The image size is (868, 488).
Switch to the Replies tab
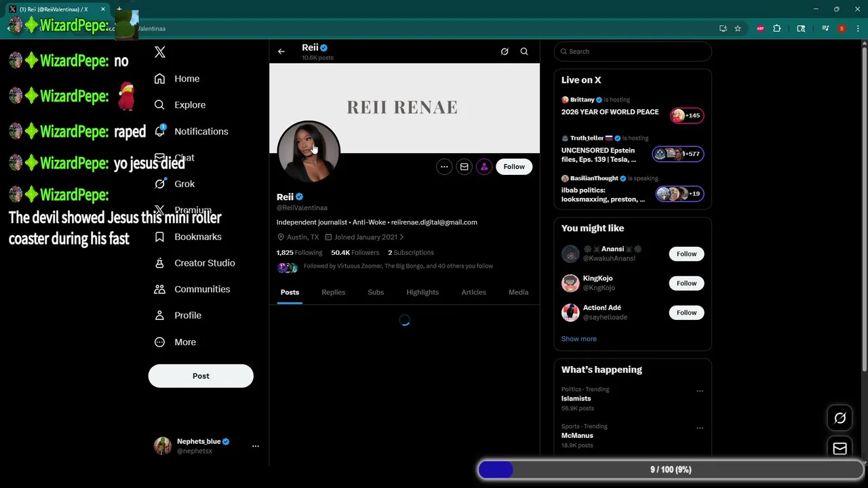click(x=333, y=292)
